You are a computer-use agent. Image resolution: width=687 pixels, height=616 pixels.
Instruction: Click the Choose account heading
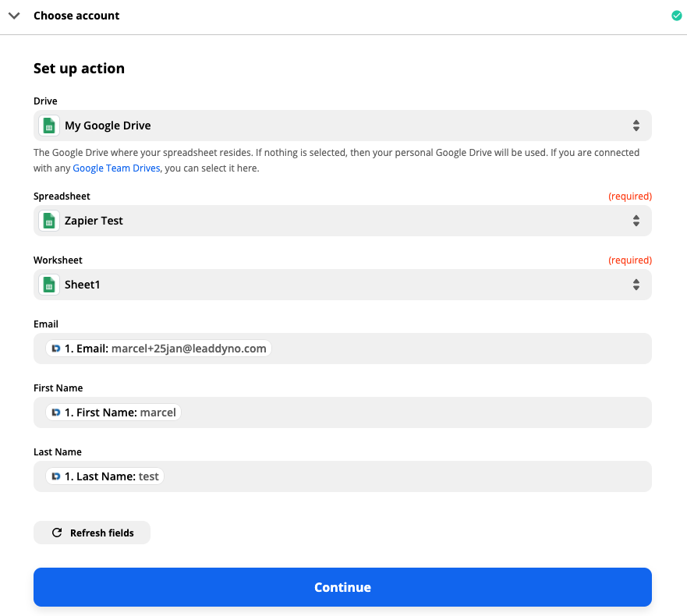click(x=76, y=16)
